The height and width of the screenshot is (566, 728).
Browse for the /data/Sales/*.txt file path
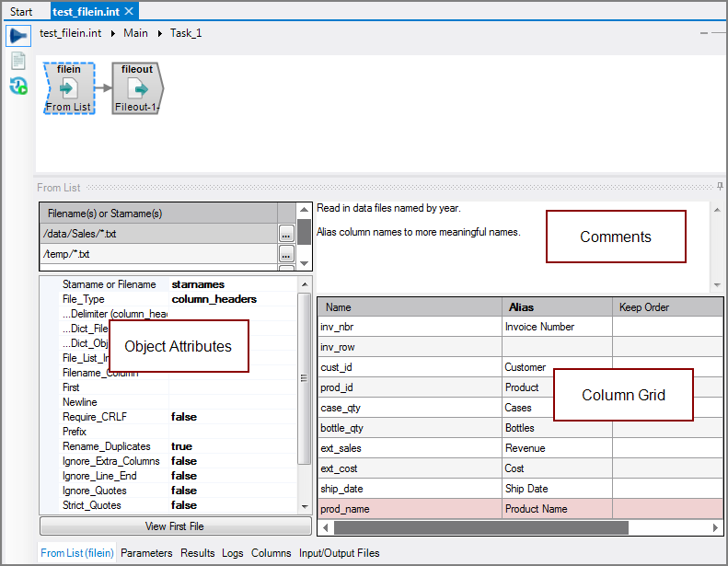pos(286,234)
